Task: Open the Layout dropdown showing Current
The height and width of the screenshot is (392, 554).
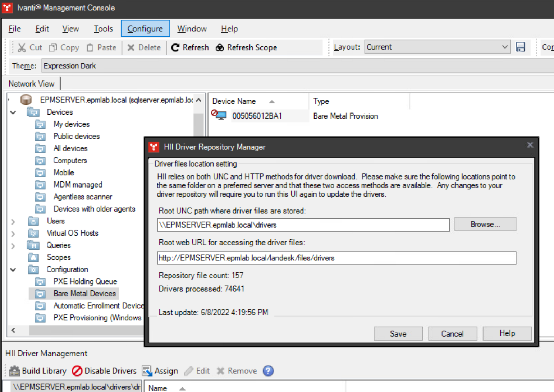Action: coord(505,47)
